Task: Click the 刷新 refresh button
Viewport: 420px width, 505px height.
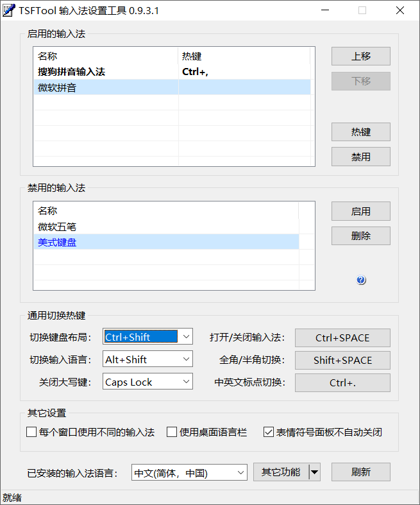Action: pos(361,472)
